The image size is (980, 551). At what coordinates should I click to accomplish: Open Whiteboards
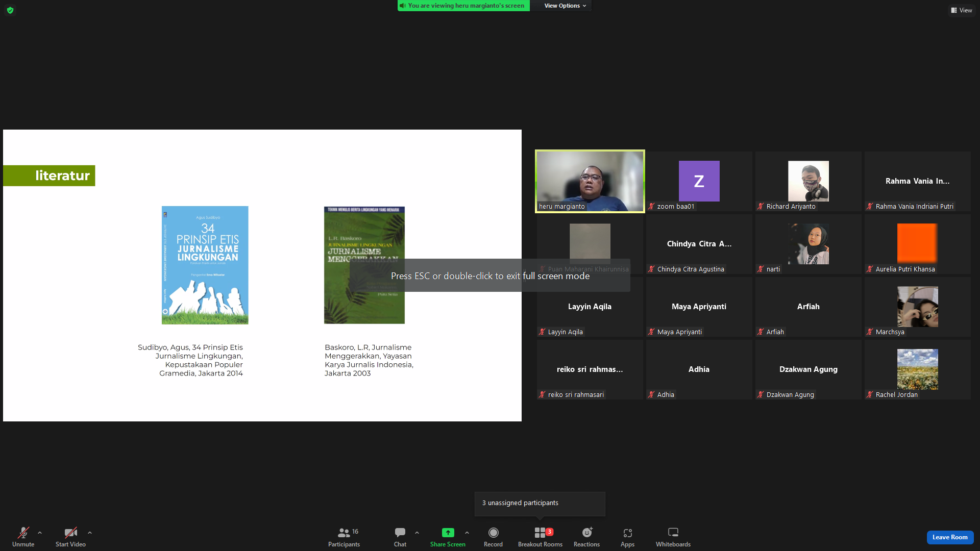tap(673, 537)
